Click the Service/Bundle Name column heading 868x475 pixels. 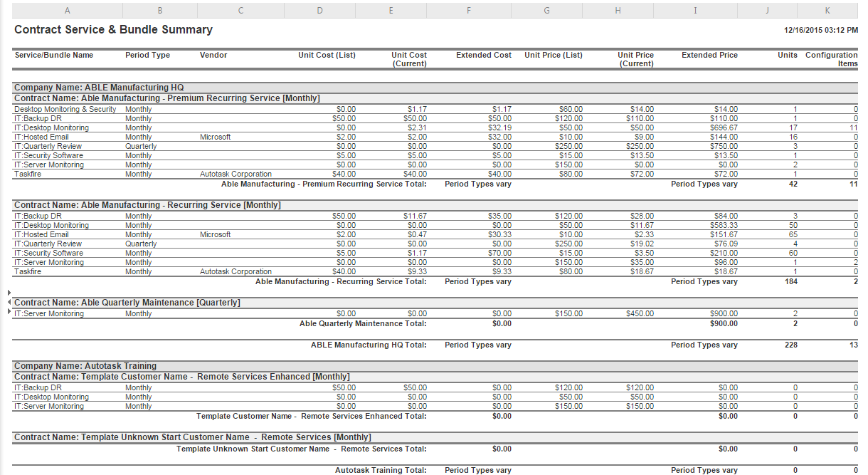(53, 55)
